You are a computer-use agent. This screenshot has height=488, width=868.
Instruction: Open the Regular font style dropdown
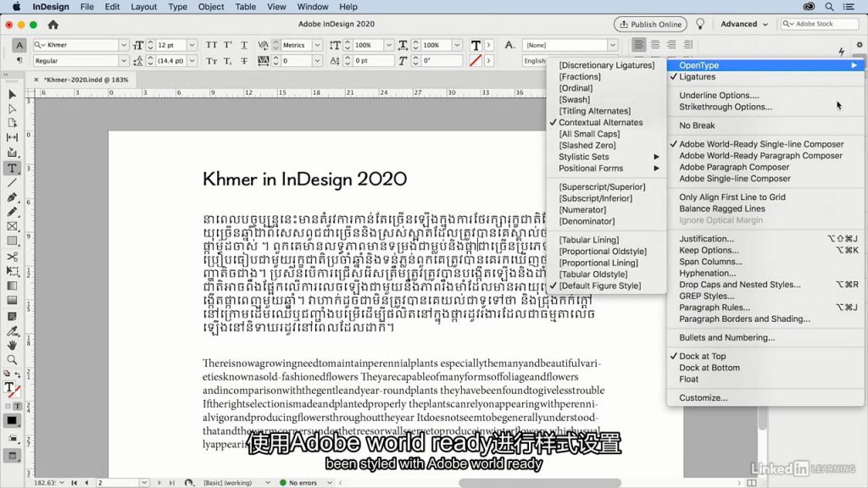[124, 61]
